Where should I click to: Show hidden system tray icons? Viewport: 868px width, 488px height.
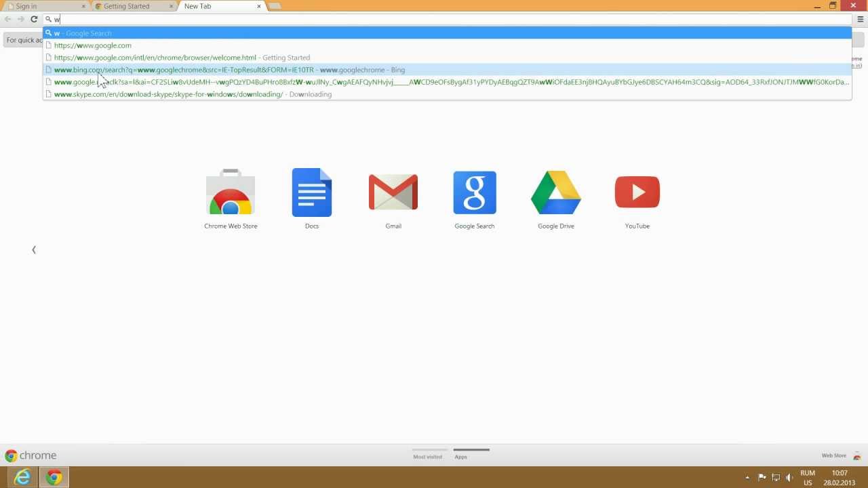coord(747,478)
